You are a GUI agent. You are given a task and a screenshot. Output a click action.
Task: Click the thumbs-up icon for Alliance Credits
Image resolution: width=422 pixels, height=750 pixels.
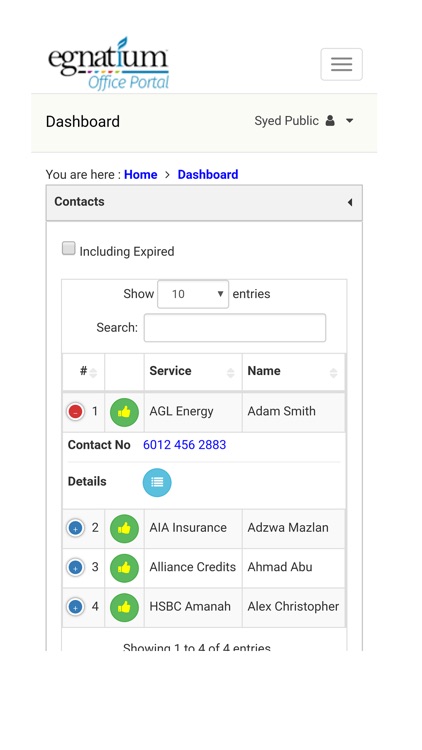coord(124,568)
